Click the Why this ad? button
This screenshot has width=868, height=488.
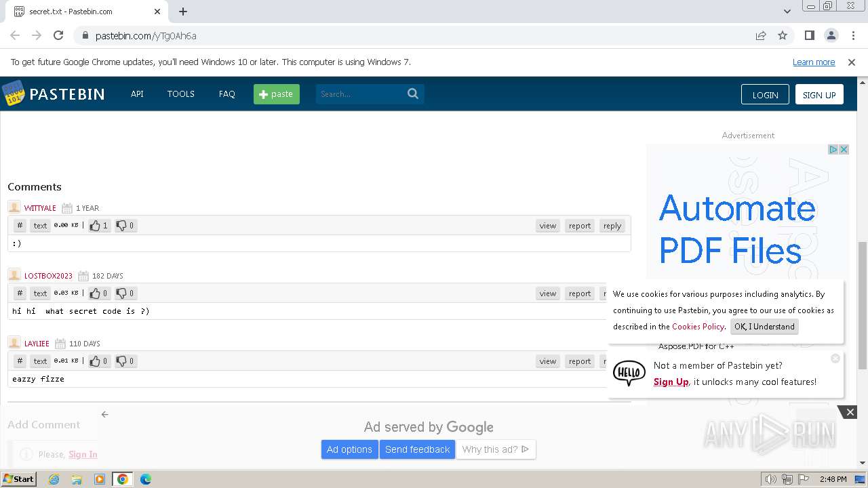click(x=496, y=449)
